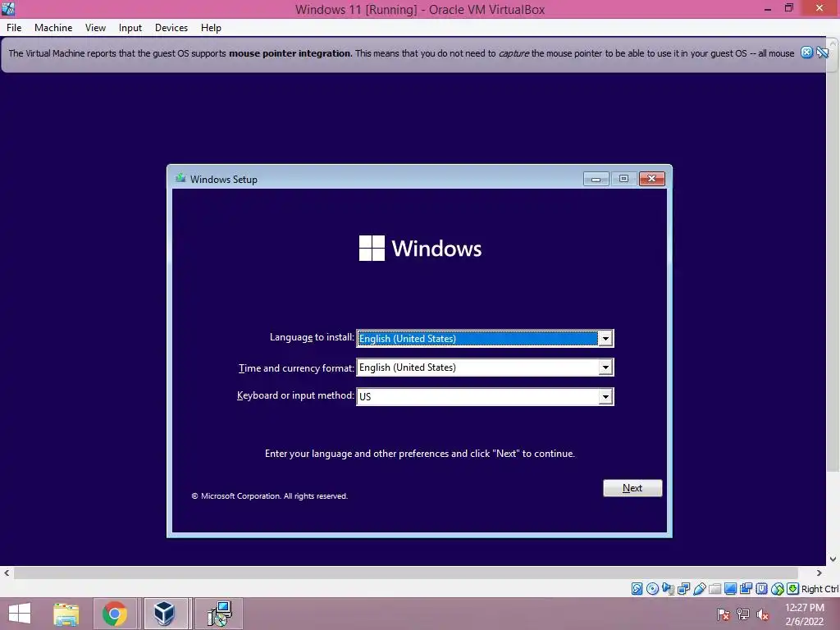
Task: Click the mouse integration status icon
Action: pyautogui.click(x=778, y=589)
